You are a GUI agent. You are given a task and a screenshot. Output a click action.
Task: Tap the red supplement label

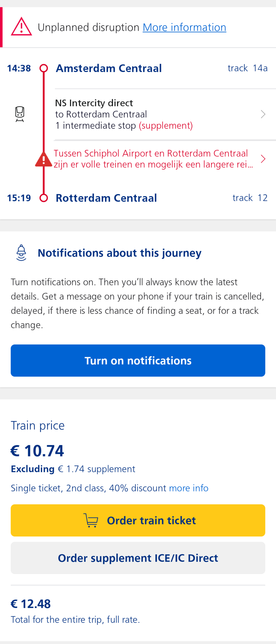point(166,126)
